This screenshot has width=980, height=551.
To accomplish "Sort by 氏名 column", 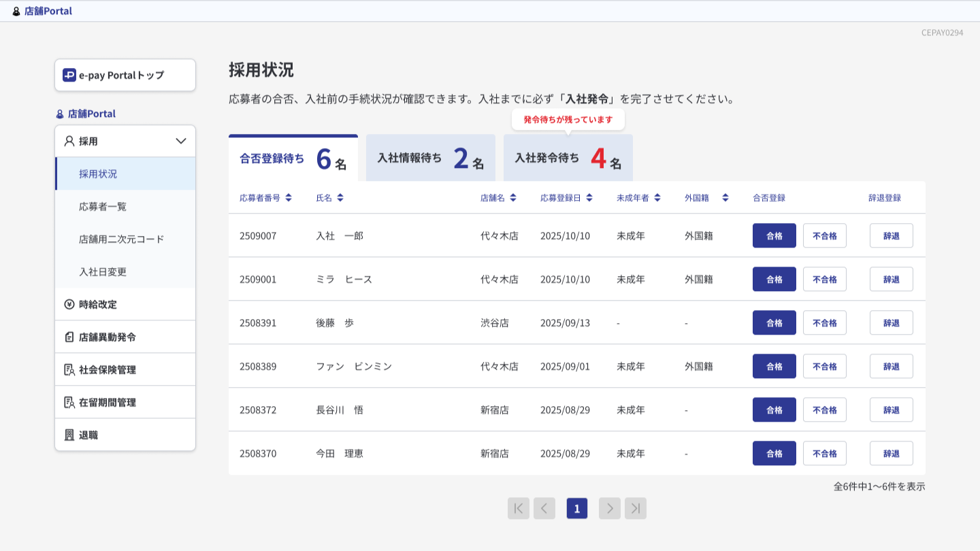I will [x=340, y=198].
